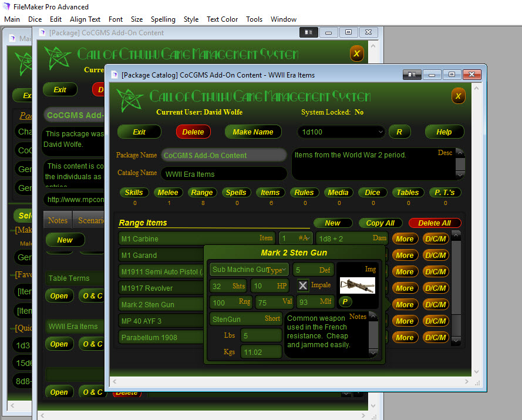The width and height of the screenshot is (522, 420).
Task: Click the Open button under WWII Era Items
Action: pos(59,344)
